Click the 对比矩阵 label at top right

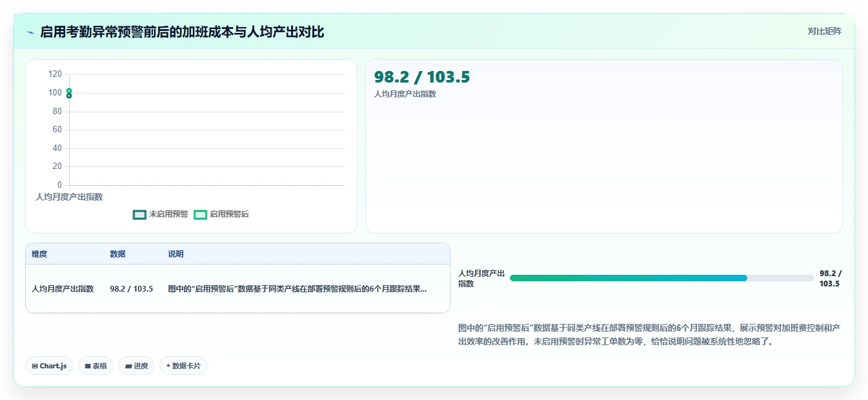[x=824, y=31]
